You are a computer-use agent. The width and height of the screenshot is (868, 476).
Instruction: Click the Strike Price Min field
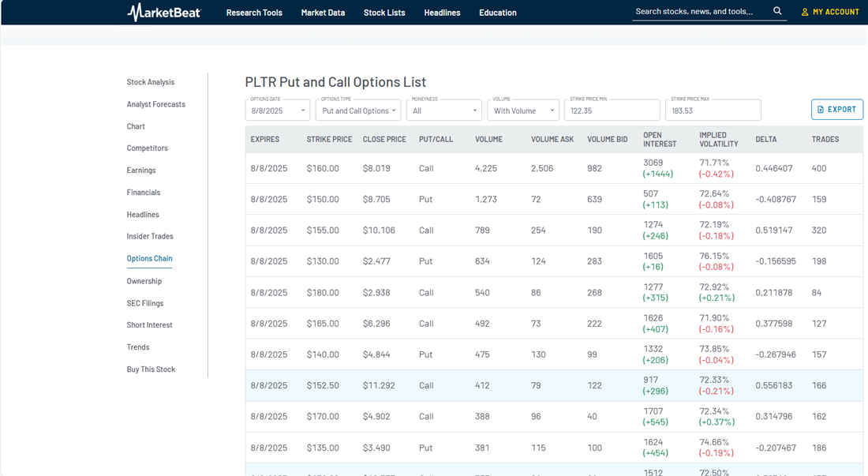[612, 111]
